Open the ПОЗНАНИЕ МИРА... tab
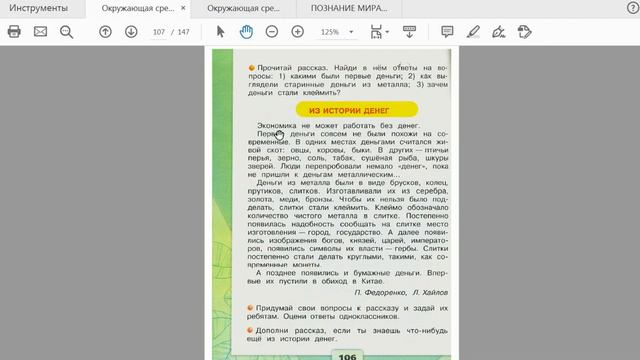 (349, 8)
